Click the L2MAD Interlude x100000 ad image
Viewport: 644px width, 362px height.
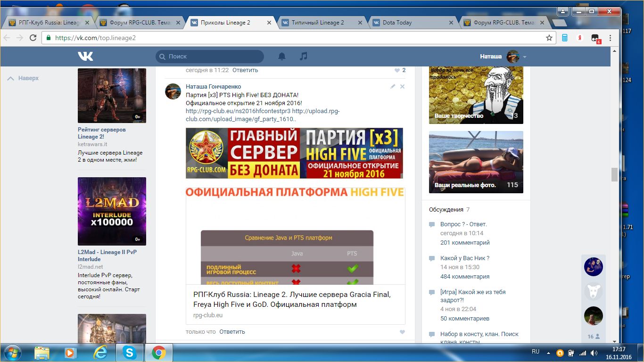[112, 211]
